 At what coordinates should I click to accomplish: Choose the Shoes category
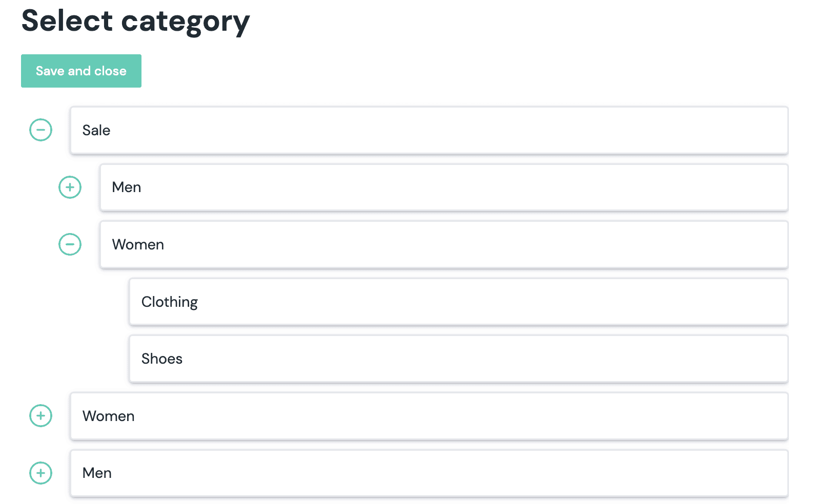click(x=458, y=359)
